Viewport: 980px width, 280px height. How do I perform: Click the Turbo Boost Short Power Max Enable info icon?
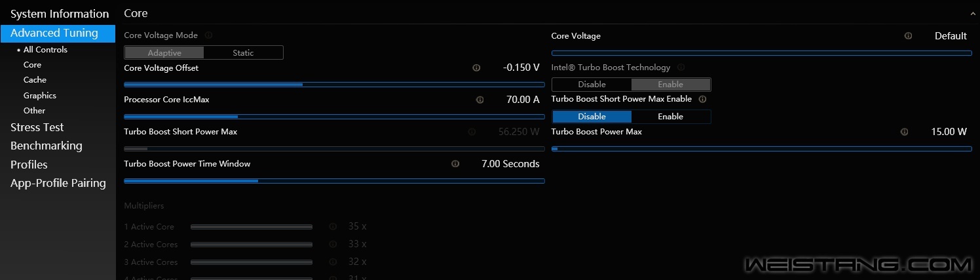coord(702,99)
